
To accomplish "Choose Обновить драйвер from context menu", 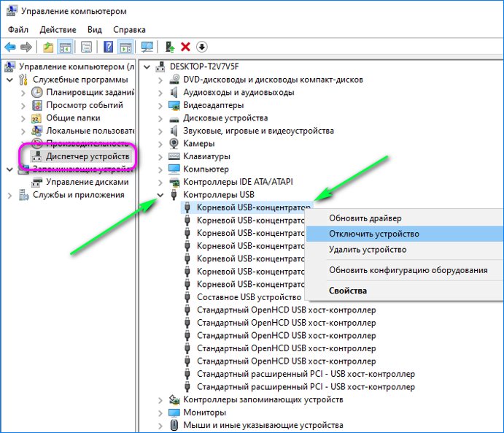I will (x=365, y=218).
